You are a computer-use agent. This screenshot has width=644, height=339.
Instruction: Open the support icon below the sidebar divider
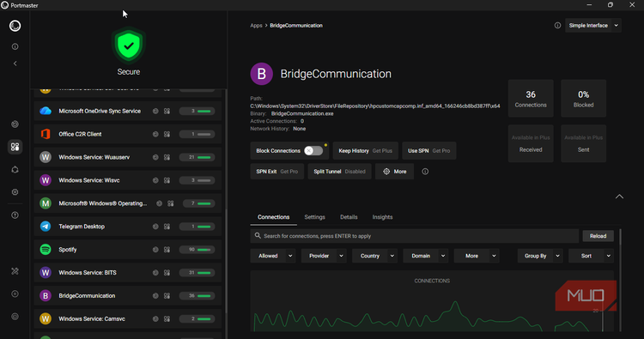click(15, 215)
